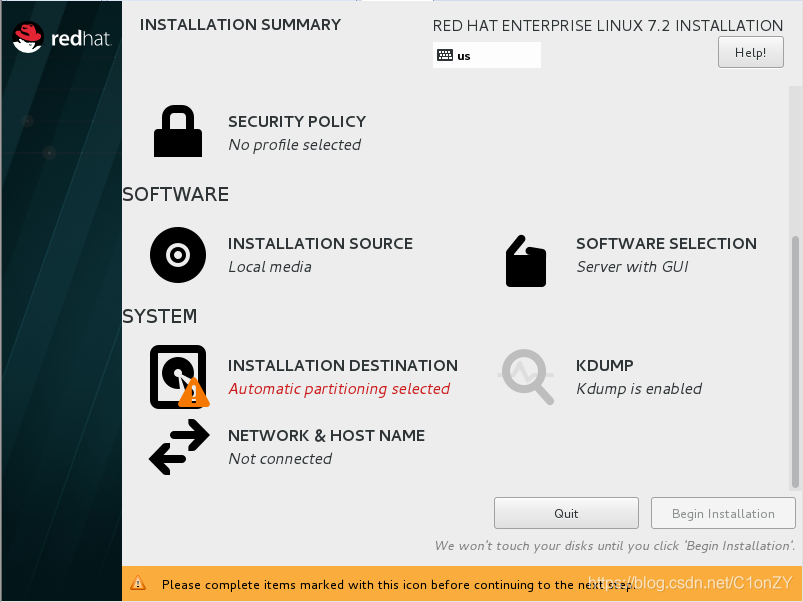Image resolution: width=803 pixels, height=602 pixels.
Task: Open the SECURITY POLICY title
Action: point(297,122)
